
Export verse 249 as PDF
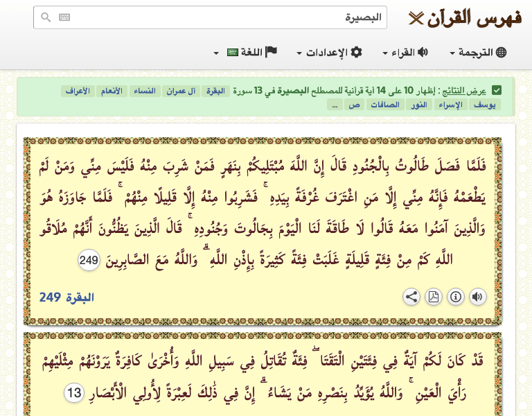434,297
